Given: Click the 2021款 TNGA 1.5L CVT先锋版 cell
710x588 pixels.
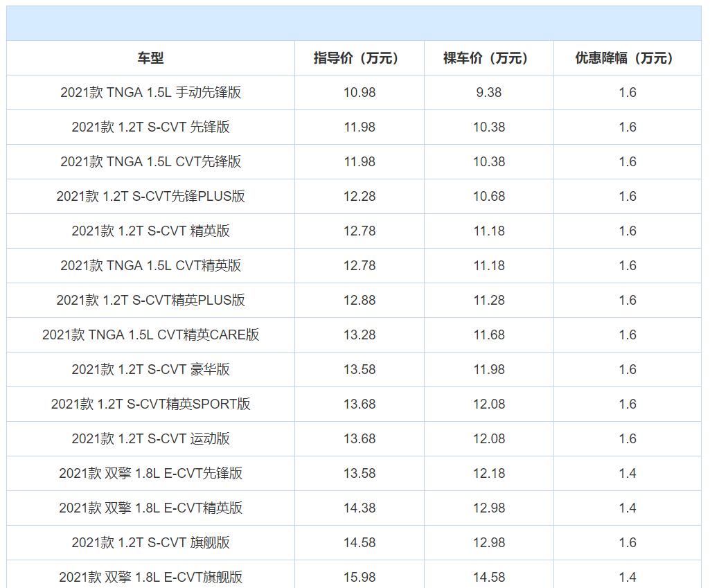Looking at the screenshot, I should click(x=150, y=161).
